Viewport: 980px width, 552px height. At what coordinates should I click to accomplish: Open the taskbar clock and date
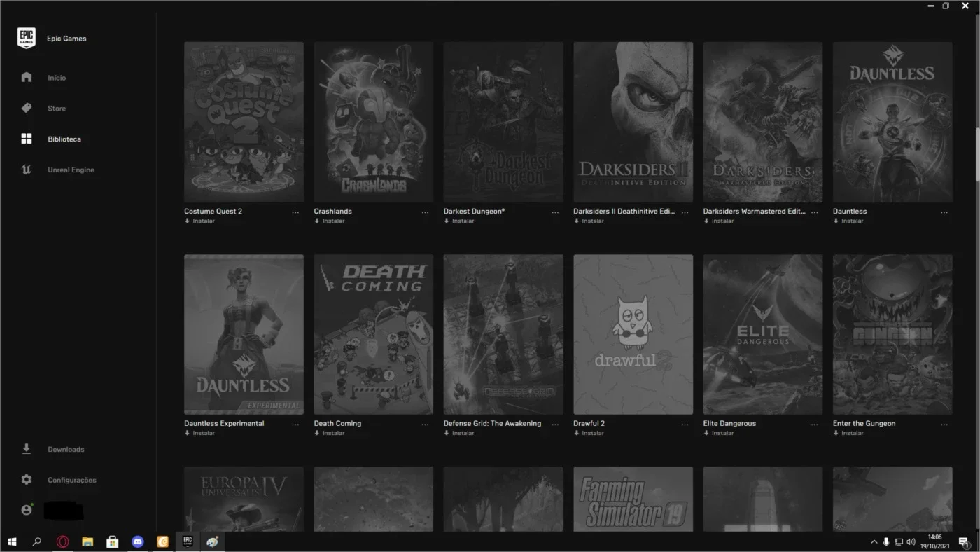coord(935,541)
